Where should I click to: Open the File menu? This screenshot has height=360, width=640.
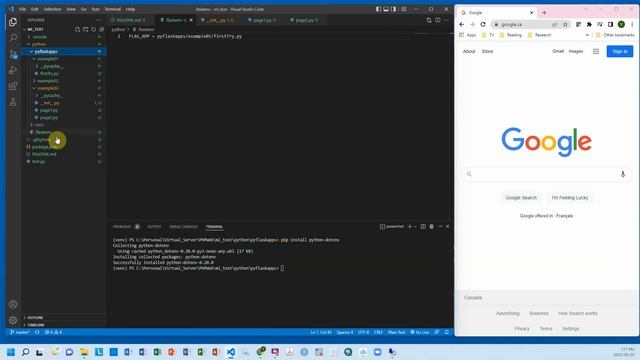[x=22, y=9]
